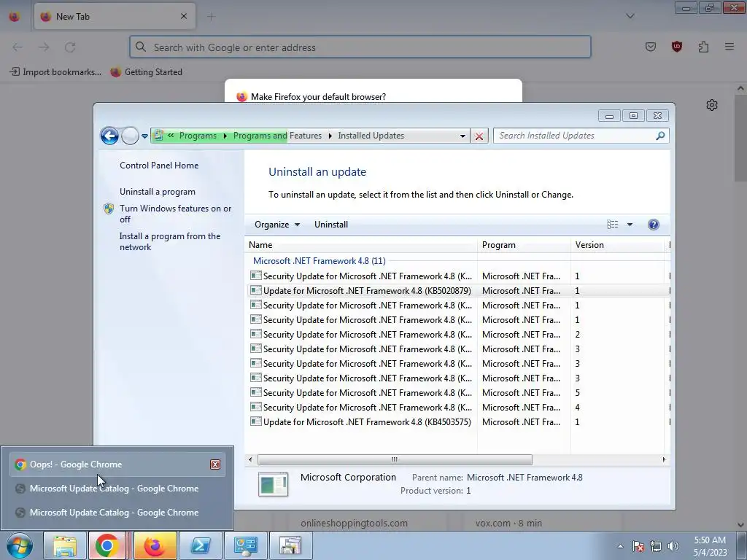Expand the address bar history dropdown
Viewport: 747px width, 560px height.
(462, 136)
